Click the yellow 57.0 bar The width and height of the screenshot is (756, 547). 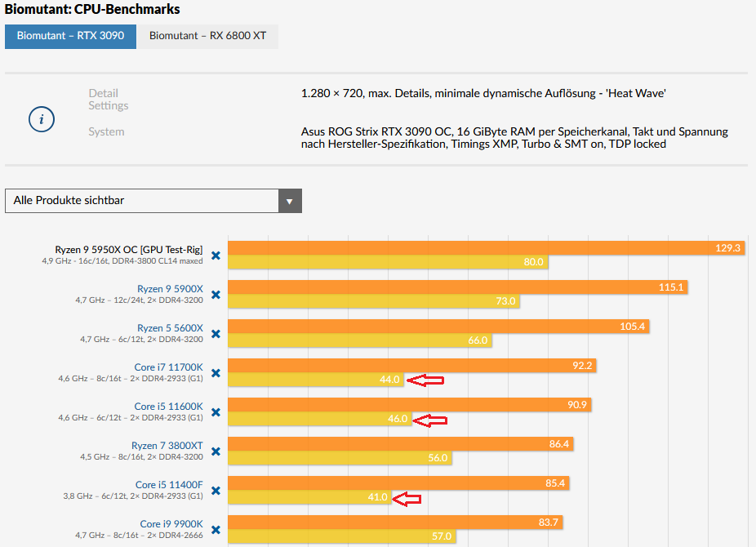(342, 536)
